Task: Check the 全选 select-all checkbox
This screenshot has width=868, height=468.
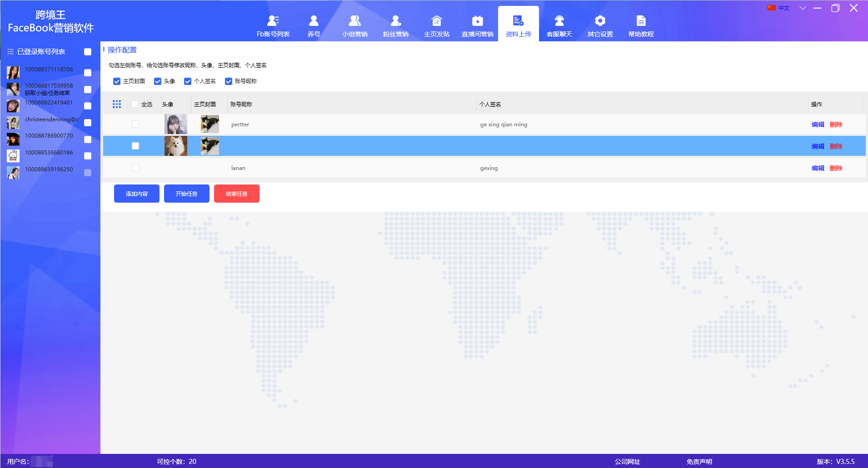Action: click(135, 104)
